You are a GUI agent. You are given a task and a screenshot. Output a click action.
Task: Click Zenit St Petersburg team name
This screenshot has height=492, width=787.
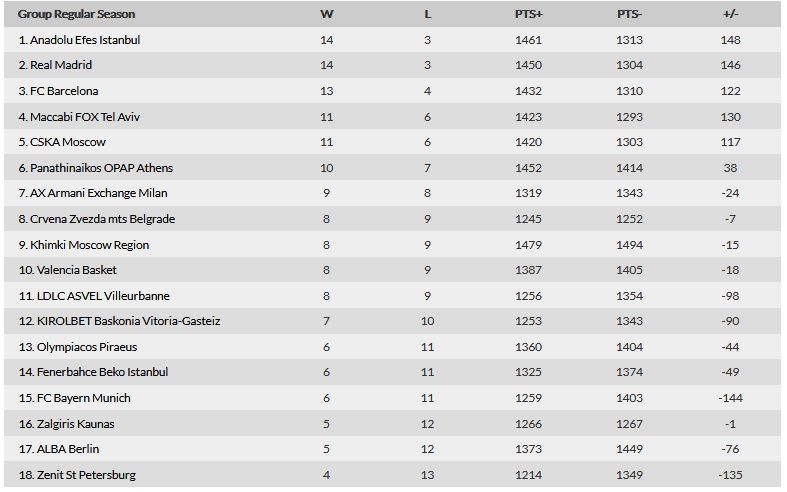(86, 475)
